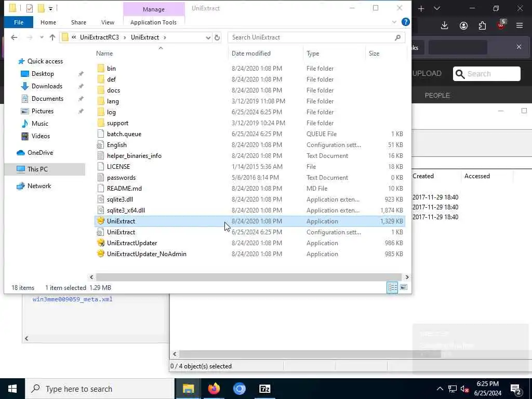Open Documents in navigation pane
Viewport: 532px width, 399px height.
47,99
